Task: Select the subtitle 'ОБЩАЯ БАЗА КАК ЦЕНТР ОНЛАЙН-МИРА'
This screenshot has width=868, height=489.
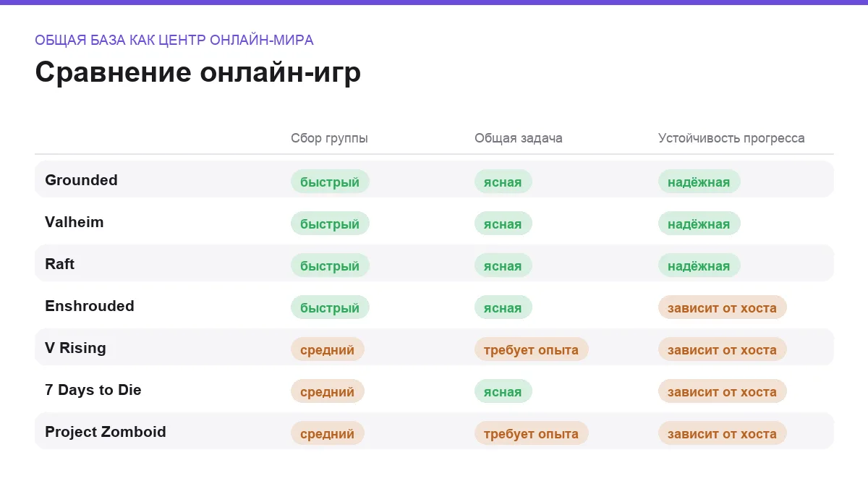Action: pos(174,41)
